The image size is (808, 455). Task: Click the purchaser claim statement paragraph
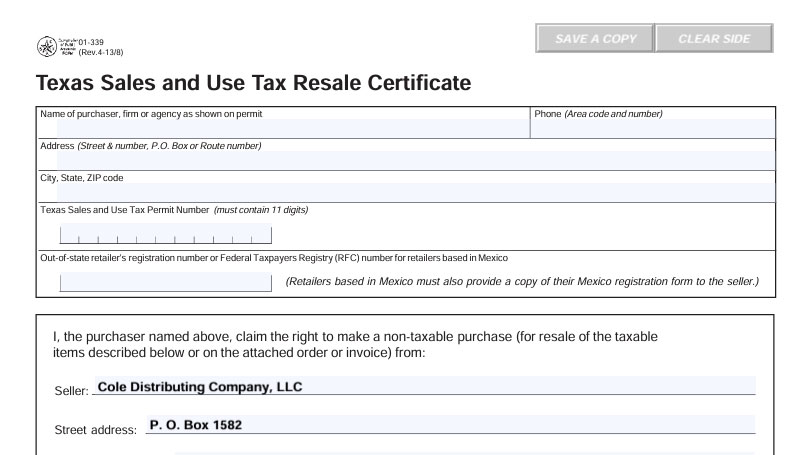tap(355, 345)
